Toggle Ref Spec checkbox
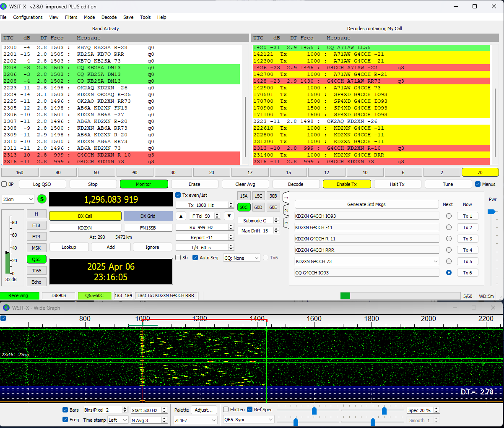Screen dimensions: 504x428 click(x=250, y=410)
